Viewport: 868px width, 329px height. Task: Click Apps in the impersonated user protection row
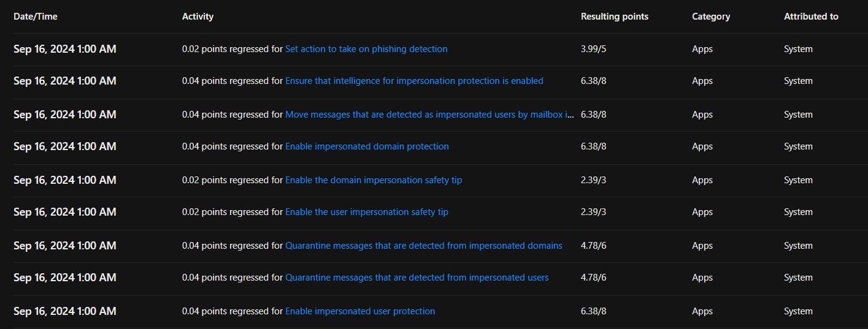click(x=702, y=311)
